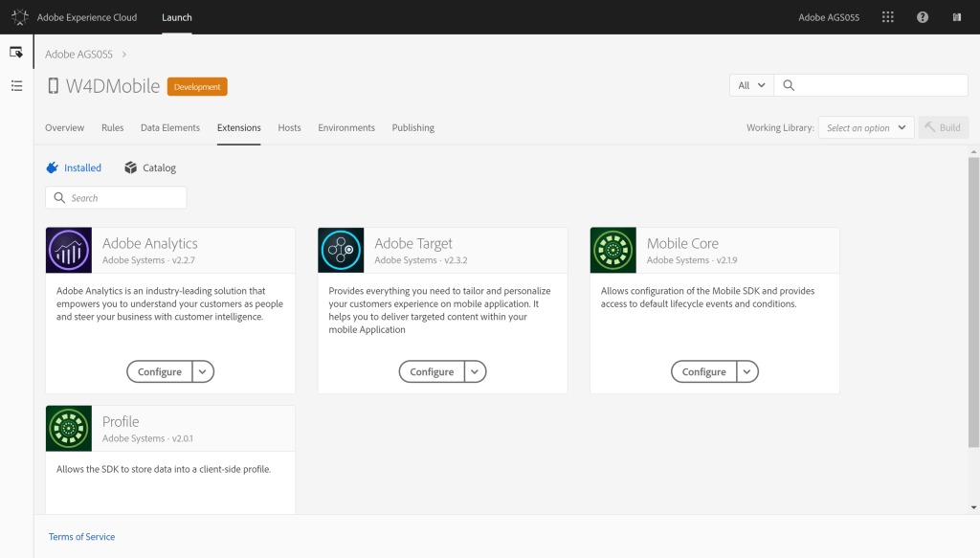Go to the Hosts tab
The height and width of the screenshot is (558, 980).
(289, 127)
